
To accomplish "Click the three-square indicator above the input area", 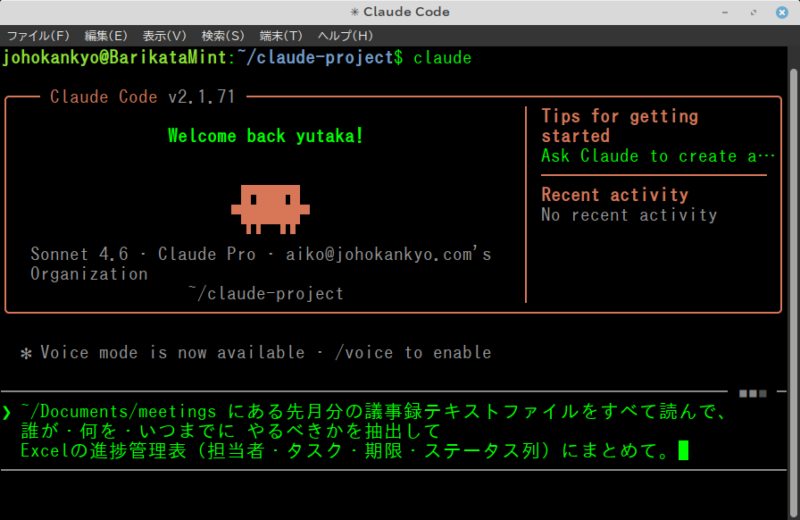I will coord(752,393).
